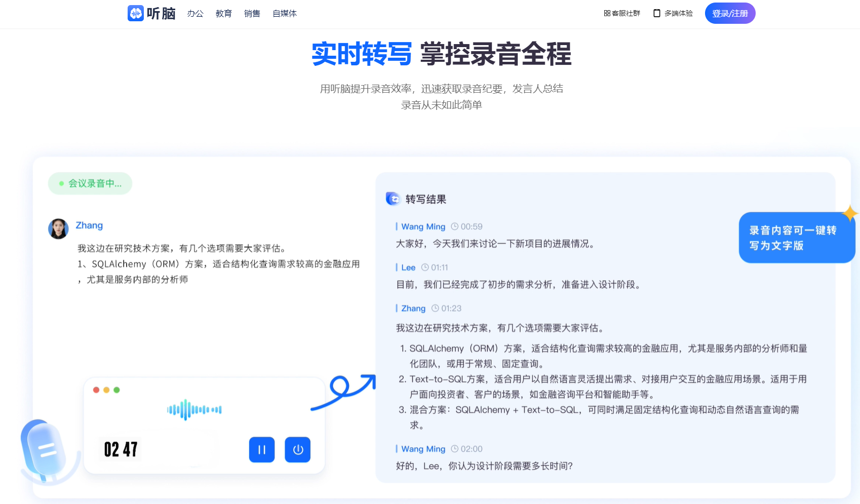This screenshot has height=504, width=860.
Task: Click the red dot on recorder window
Action: coord(96,390)
